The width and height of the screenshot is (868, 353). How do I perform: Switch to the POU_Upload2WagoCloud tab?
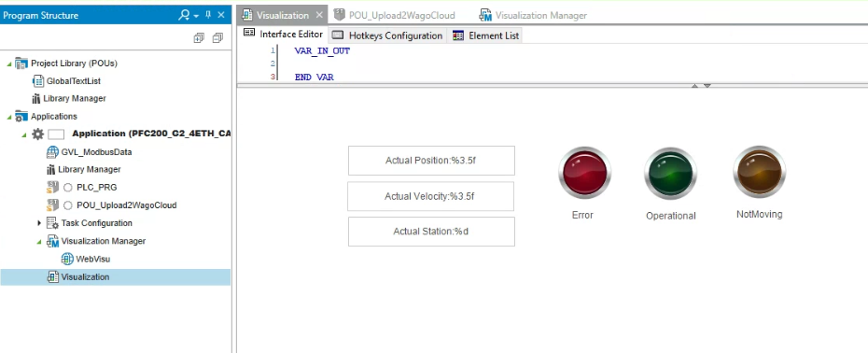[x=394, y=15]
